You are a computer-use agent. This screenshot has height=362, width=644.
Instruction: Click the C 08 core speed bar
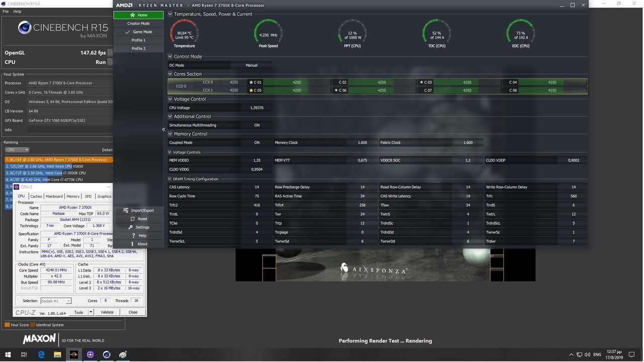click(552, 91)
